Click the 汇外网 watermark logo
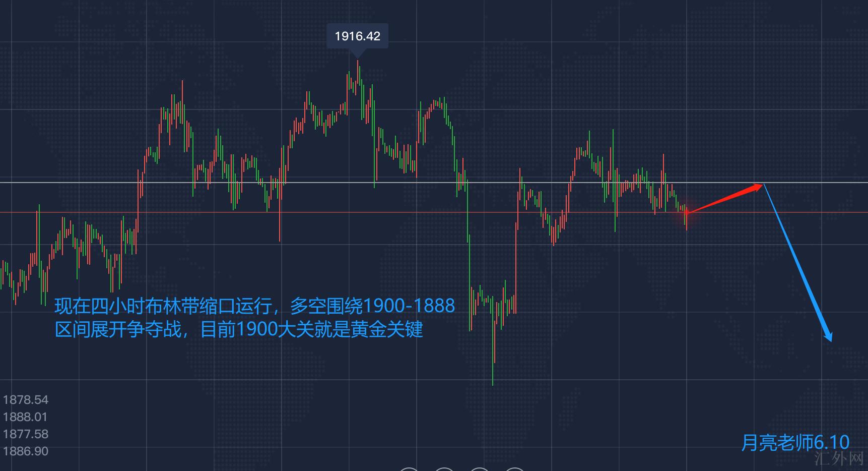 (x=839, y=458)
